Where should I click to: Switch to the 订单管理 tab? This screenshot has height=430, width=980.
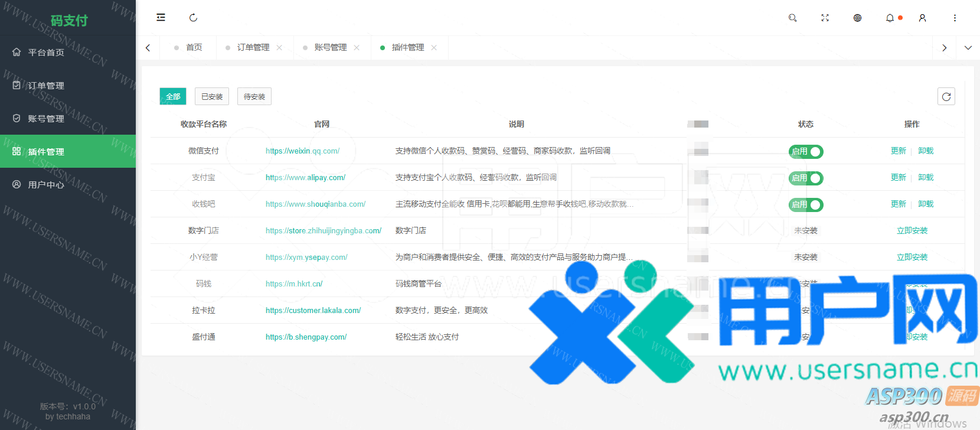point(253,48)
